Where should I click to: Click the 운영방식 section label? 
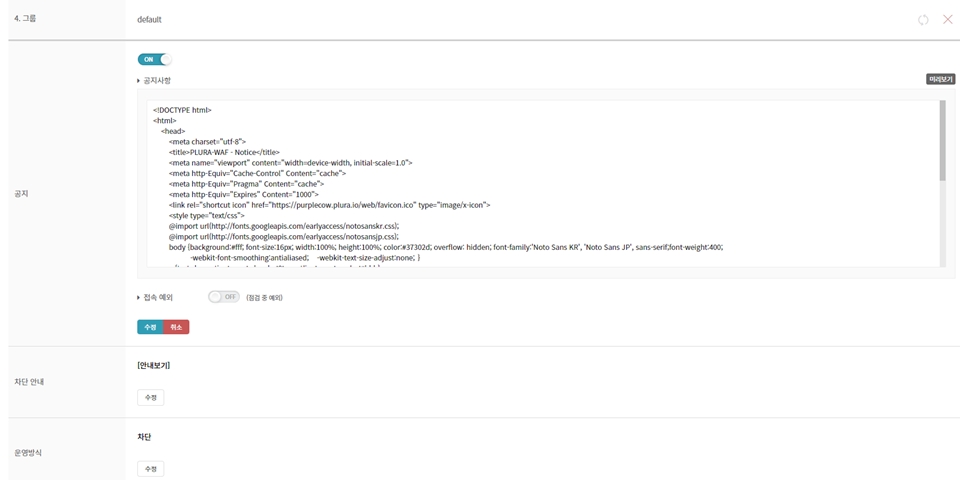28,453
